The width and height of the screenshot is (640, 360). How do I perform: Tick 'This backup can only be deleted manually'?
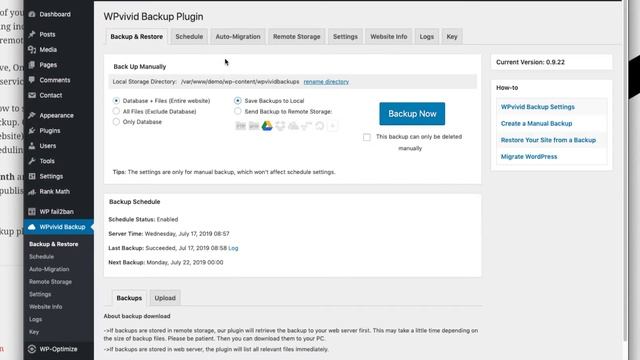point(367,137)
